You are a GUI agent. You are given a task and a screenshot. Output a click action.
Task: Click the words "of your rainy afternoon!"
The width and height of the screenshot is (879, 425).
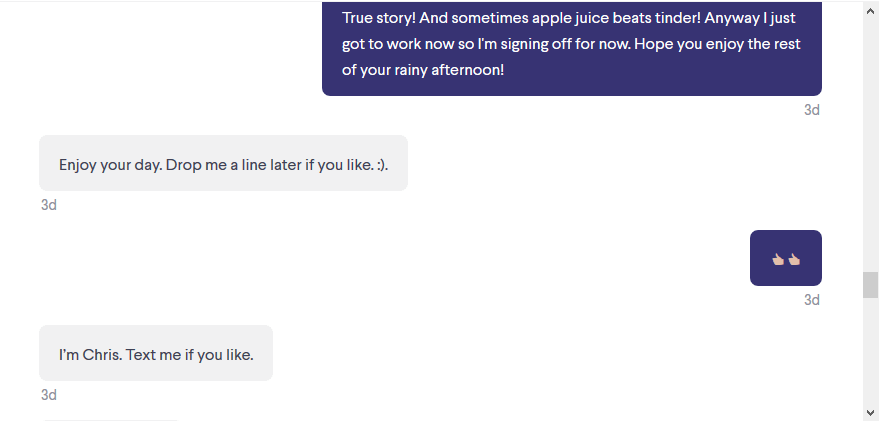pos(423,70)
